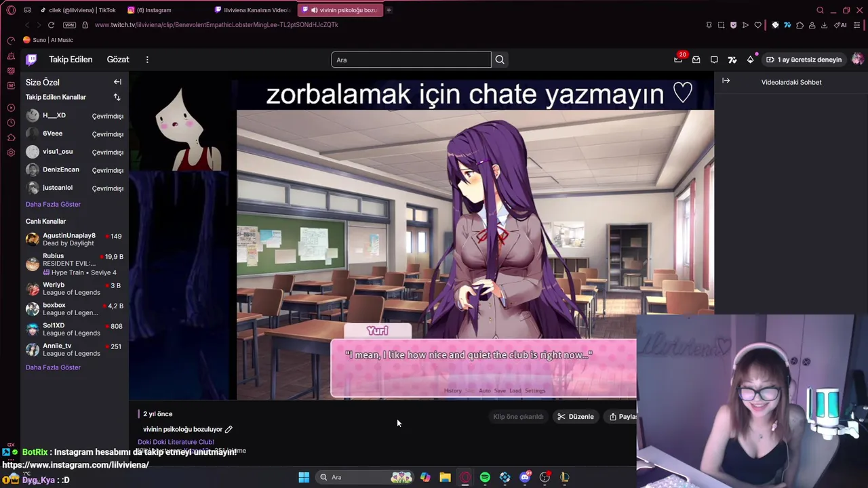Click the heart bookmark icon in toolbar
The width and height of the screenshot is (868, 488).
click(x=757, y=25)
